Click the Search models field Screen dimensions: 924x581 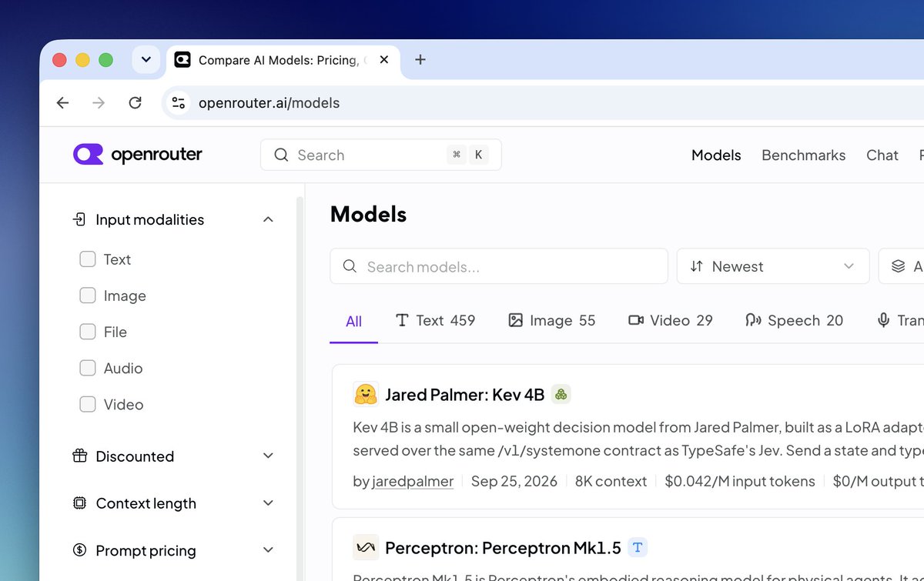(x=499, y=266)
